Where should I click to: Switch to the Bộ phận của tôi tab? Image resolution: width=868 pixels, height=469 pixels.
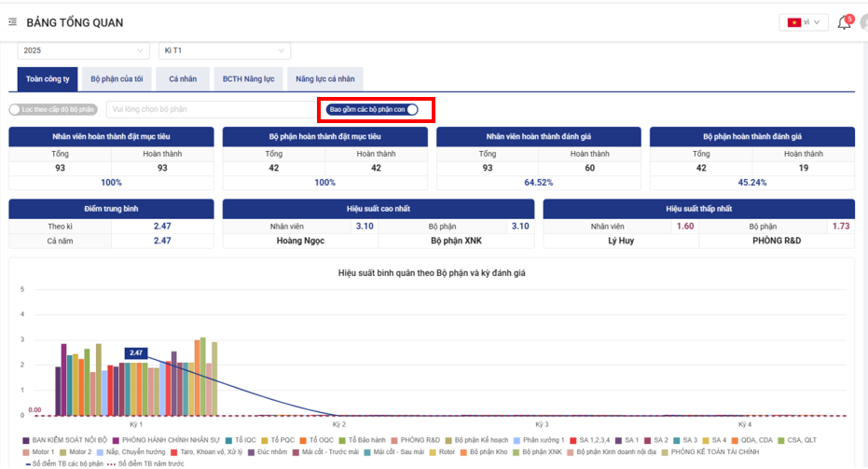click(x=117, y=79)
